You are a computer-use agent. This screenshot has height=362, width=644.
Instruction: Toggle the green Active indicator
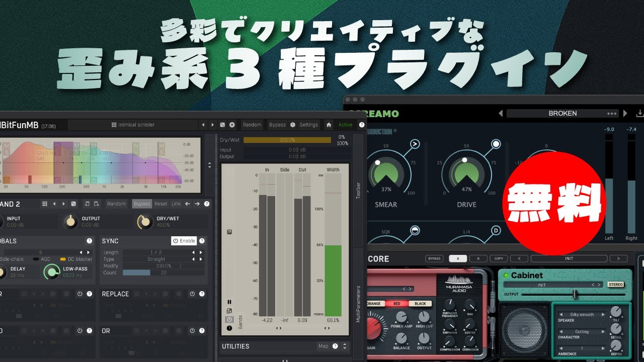pyautogui.click(x=345, y=125)
